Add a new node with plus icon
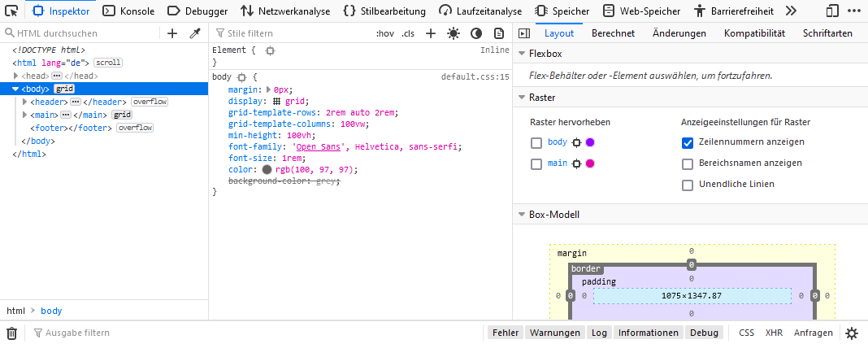The height and width of the screenshot is (344, 868). coord(172,33)
